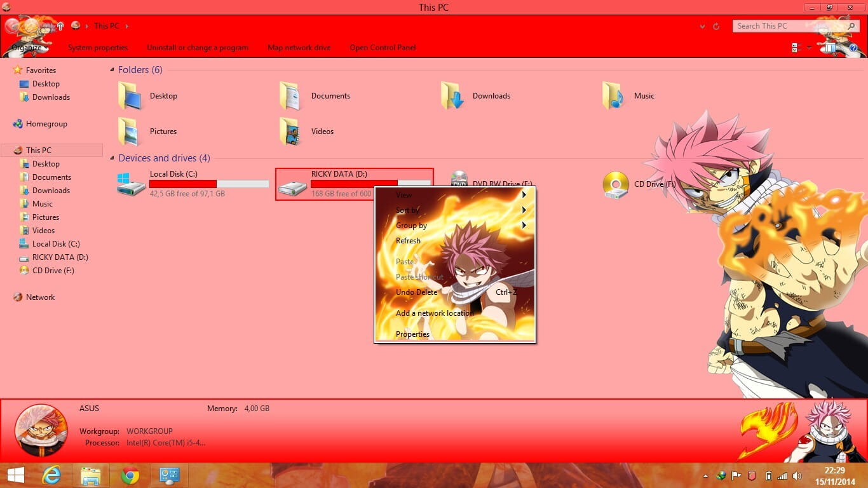Click the battery indicator in the system tray
868x488 pixels.
tap(769, 475)
